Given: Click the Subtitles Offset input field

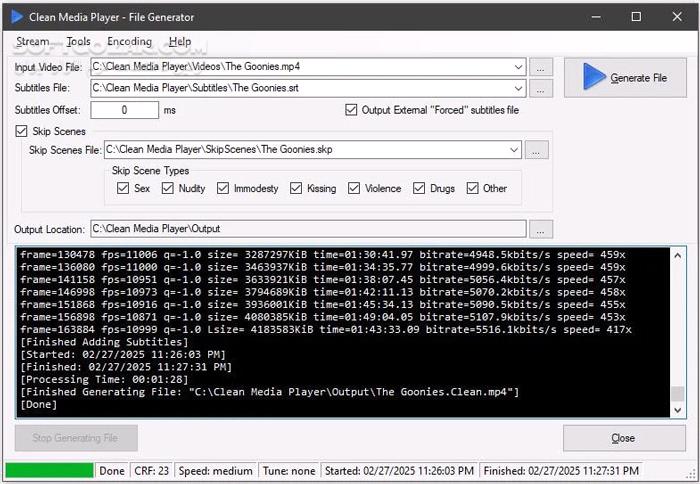Looking at the screenshot, I should point(124,110).
